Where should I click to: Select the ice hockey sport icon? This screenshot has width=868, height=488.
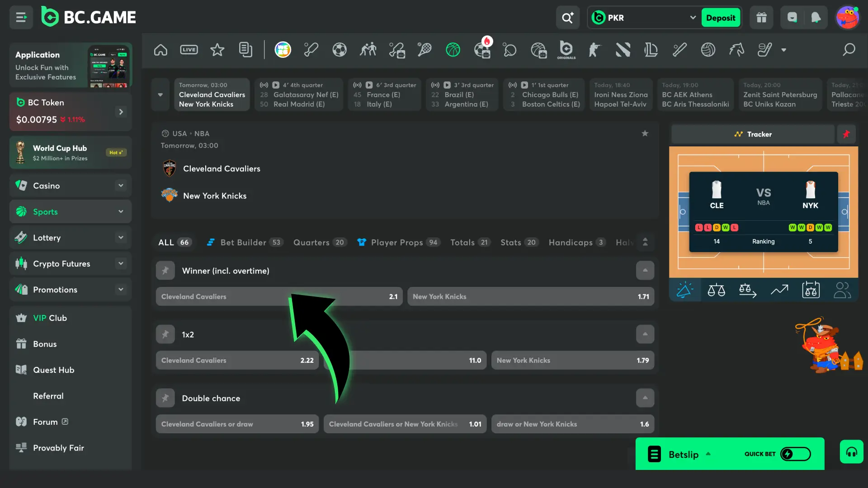(x=764, y=50)
